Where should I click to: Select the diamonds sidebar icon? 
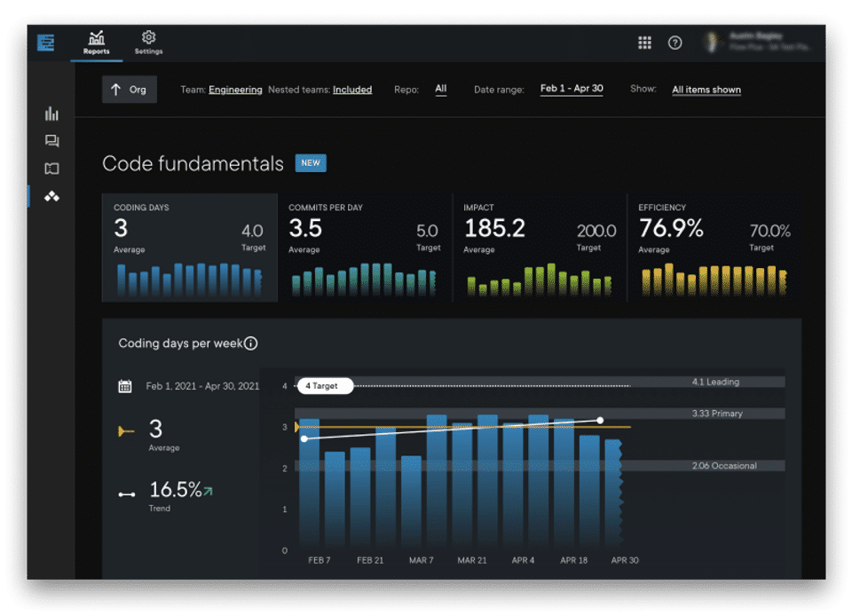click(51, 197)
